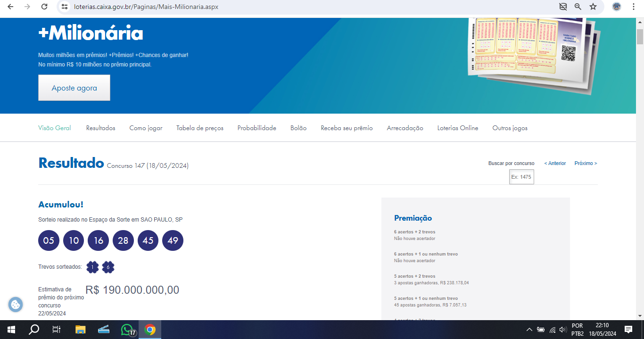Click the Resultado heading
Screen dimensions: 644x339
pos(71,163)
